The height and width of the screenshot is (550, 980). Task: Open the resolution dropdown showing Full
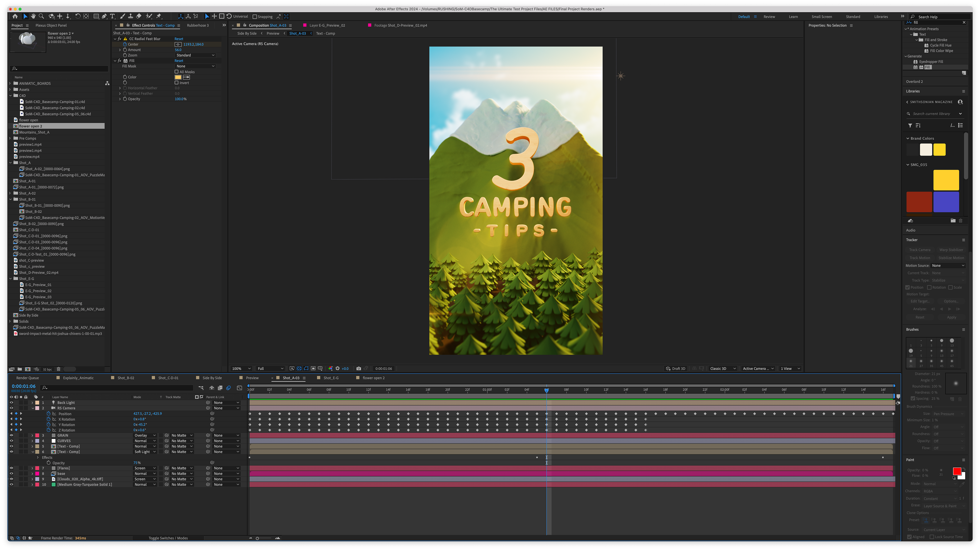coord(271,368)
